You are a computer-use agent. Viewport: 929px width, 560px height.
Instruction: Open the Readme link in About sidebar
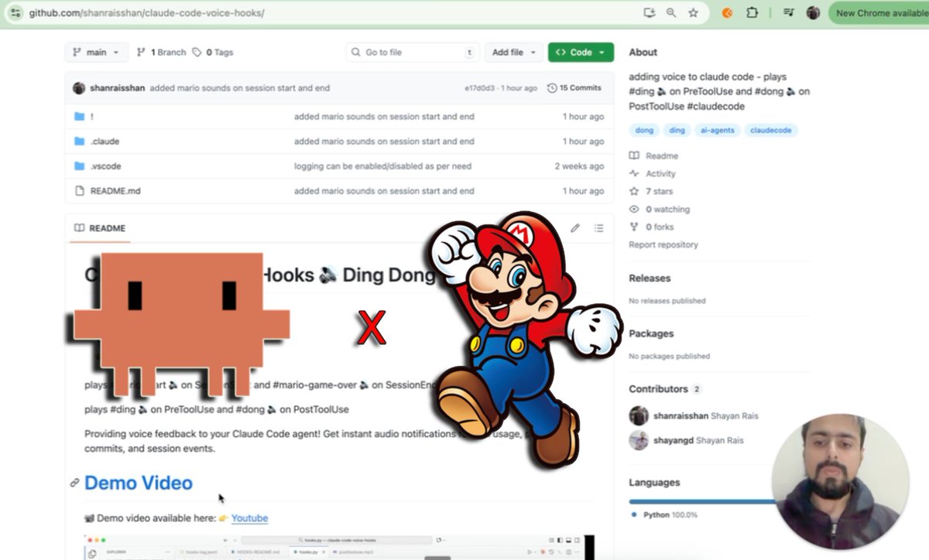[x=653, y=156]
